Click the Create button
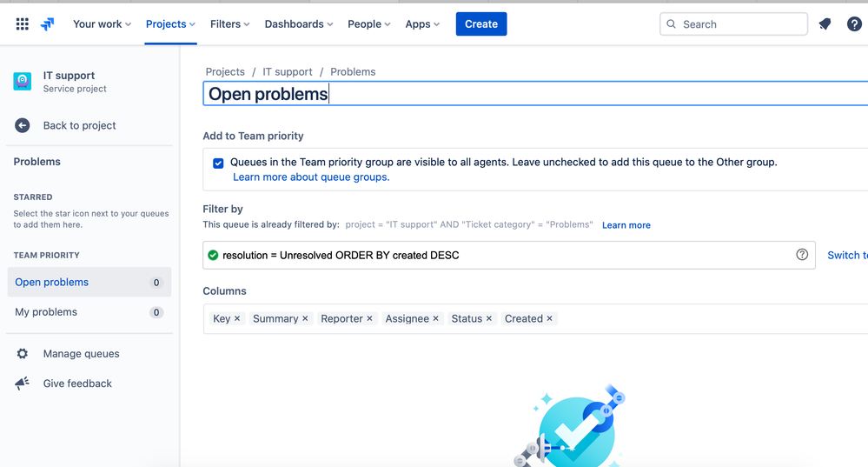The height and width of the screenshot is (467, 868). coord(481,23)
